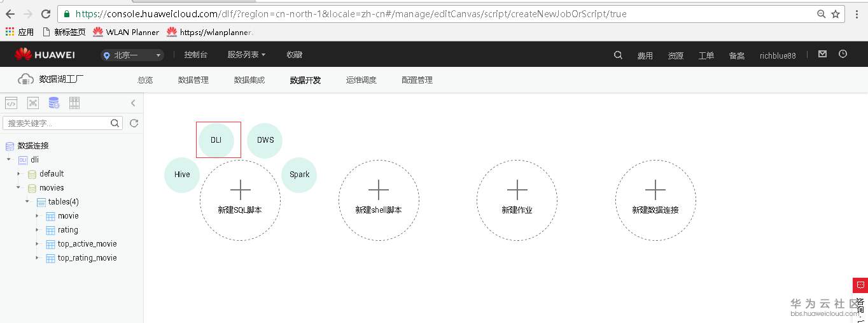Click the browser forward arrow
The height and width of the screenshot is (323, 868).
(x=28, y=14)
